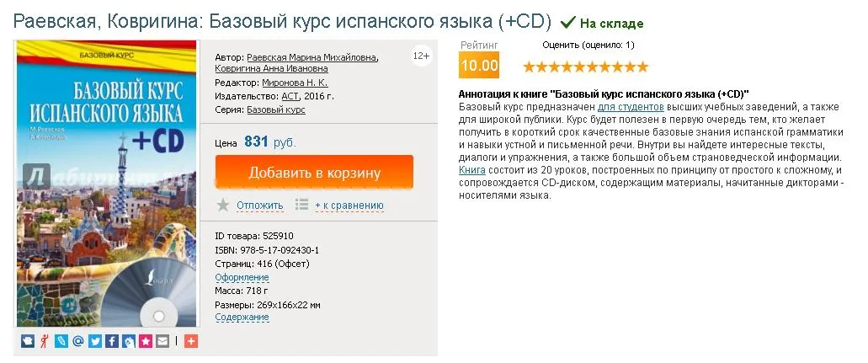
Task: Send the book by email envelope icon
Action: click(x=162, y=341)
